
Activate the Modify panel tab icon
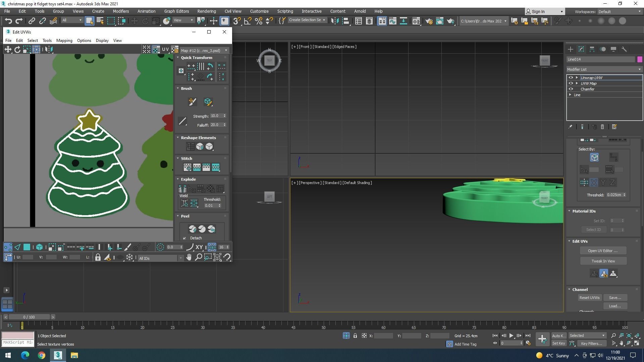point(581,49)
